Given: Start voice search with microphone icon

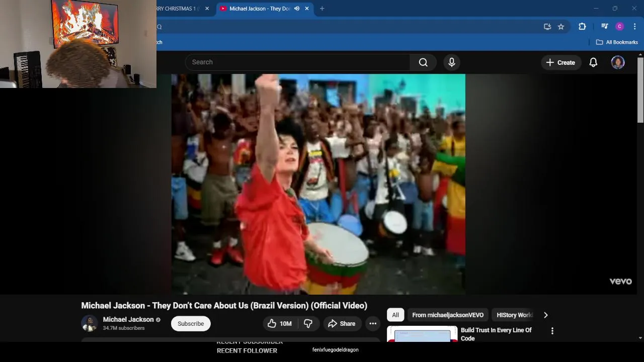Looking at the screenshot, I should (x=452, y=62).
